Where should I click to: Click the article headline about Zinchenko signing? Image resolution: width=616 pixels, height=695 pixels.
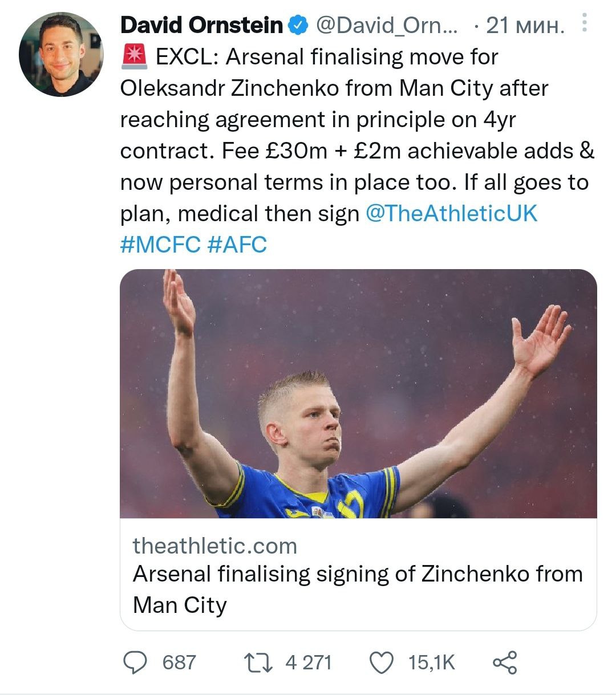357,588
